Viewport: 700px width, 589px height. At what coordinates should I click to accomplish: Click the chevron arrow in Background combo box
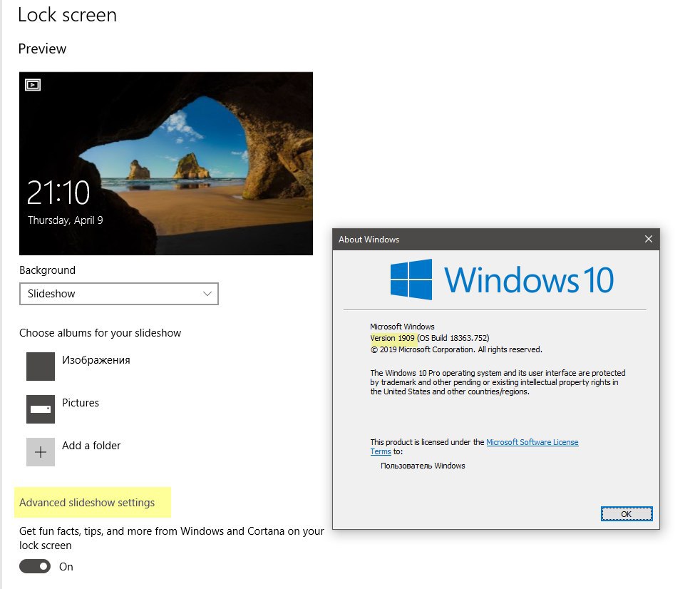(x=207, y=294)
